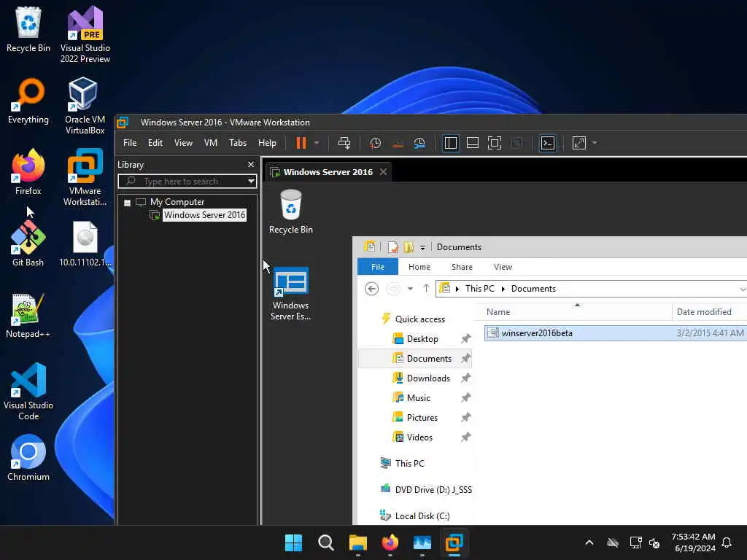Revert the VM to its last snapshot
Image resolution: width=747 pixels, height=560 pixels.
[398, 143]
